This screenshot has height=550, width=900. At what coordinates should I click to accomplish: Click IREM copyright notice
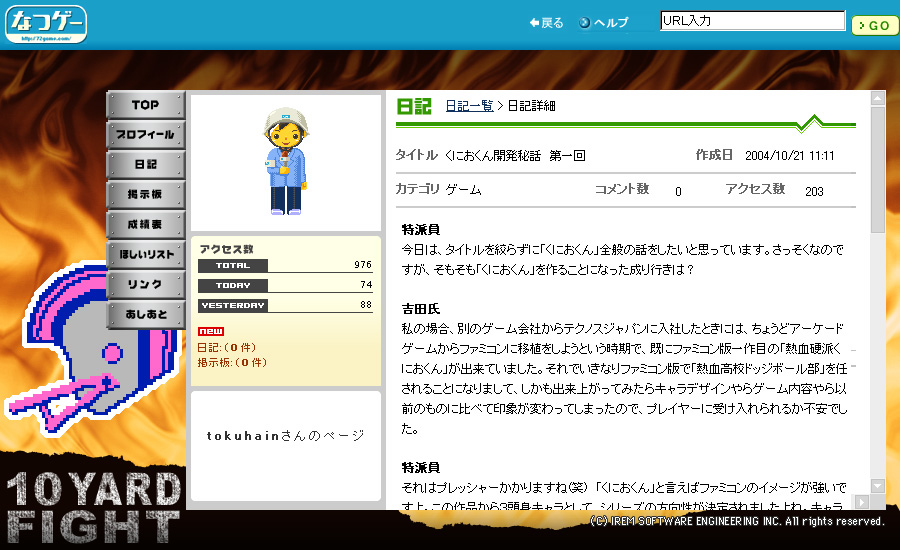pos(737,521)
